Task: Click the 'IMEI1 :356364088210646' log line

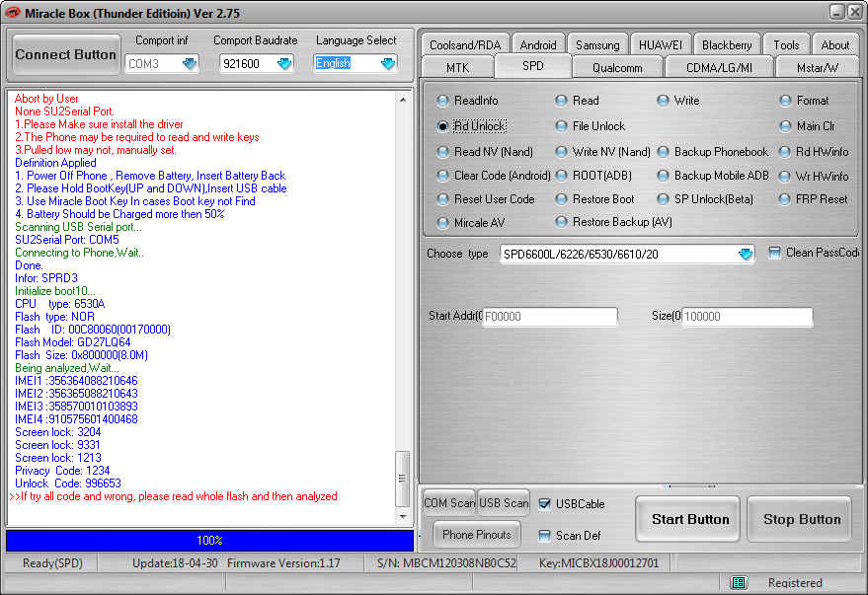Action: coord(76,381)
